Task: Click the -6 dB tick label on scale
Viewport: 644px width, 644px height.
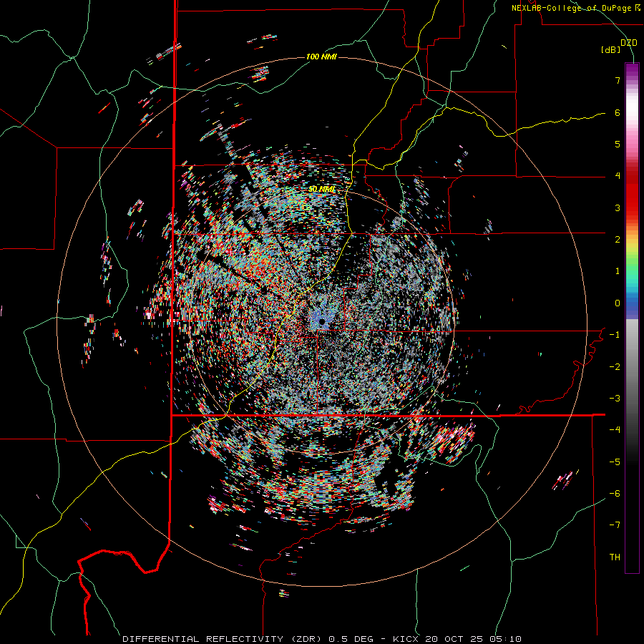Action: click(615, 494)
